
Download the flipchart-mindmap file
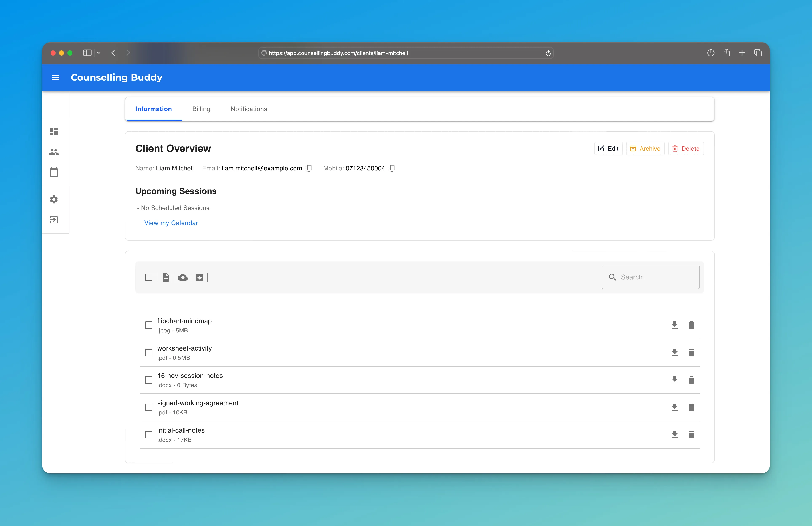(674, 325)
